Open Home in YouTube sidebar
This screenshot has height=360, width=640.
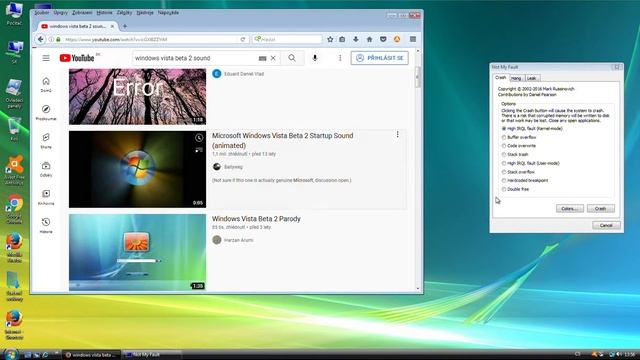click(46, 84)
